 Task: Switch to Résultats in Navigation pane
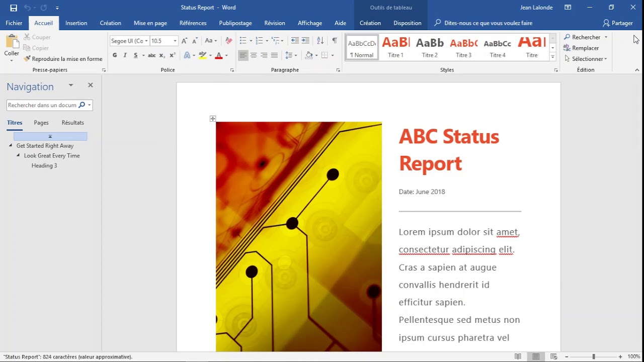click(73, 123)
